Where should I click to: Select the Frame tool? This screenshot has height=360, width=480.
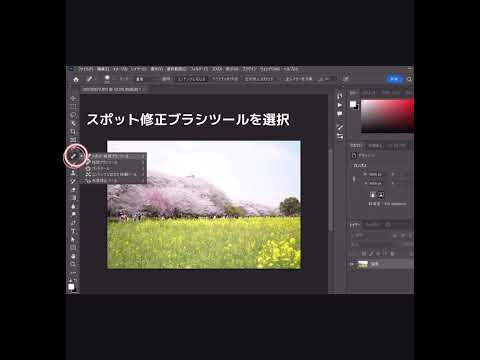pos(73,140)
